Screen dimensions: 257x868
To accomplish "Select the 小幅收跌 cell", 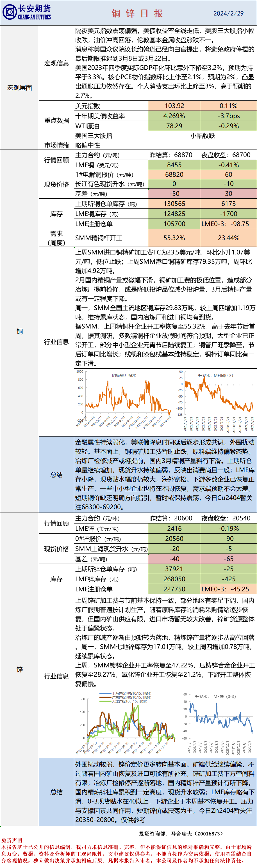I will click(x=202, y=136).
